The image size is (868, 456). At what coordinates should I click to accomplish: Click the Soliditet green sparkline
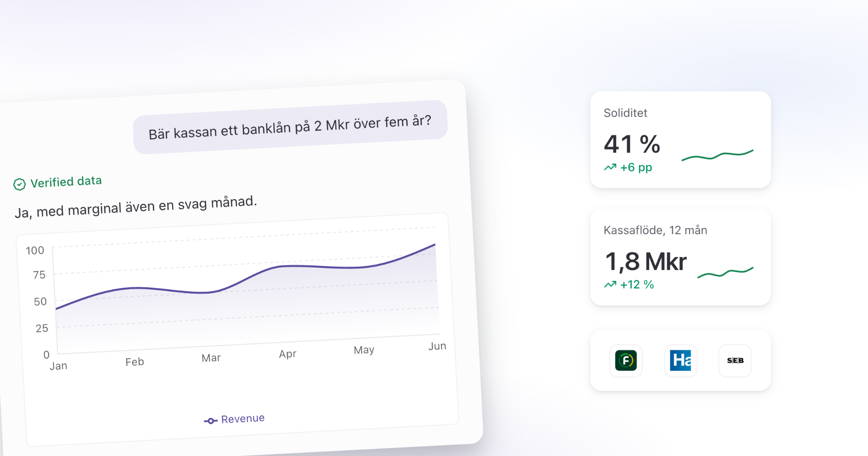[x=717, y=155]
